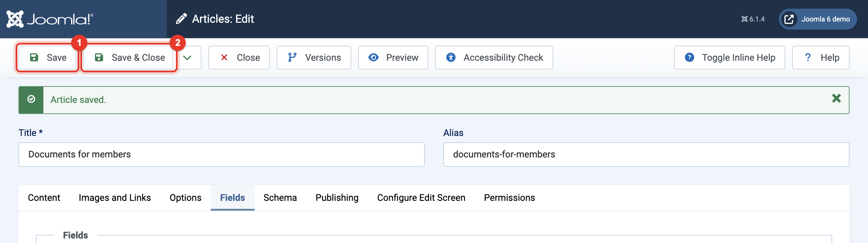The image size is (868, 243).
Task: Click the Save floppy disk icon
Action: click(x=34, y=57)
